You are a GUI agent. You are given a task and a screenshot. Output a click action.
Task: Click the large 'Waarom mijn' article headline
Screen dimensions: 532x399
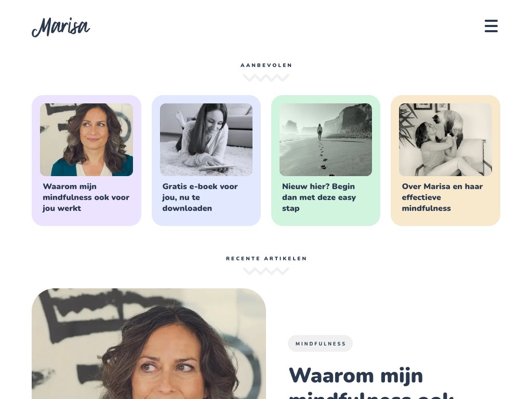coord(356,376)
